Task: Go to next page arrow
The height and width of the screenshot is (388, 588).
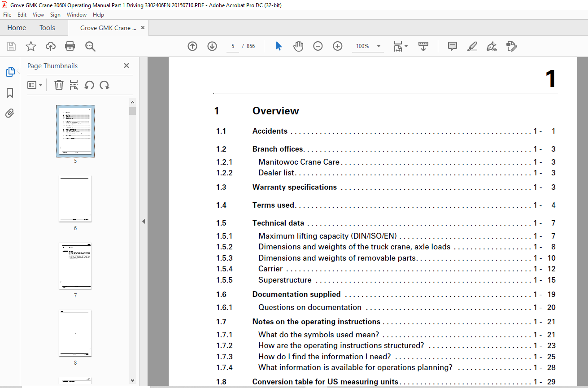Action: [x=212, y=46]
